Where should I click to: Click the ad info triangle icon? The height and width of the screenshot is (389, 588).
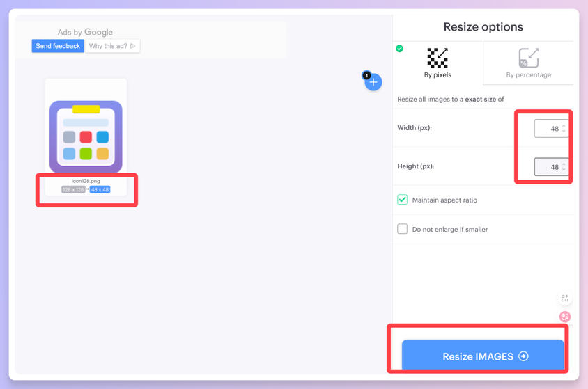click(133, 46)
